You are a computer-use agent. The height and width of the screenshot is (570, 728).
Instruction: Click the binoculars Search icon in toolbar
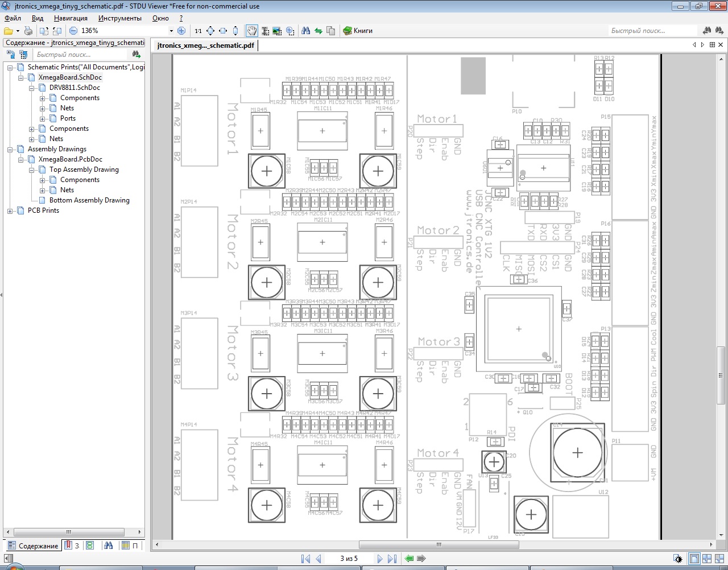305,31
